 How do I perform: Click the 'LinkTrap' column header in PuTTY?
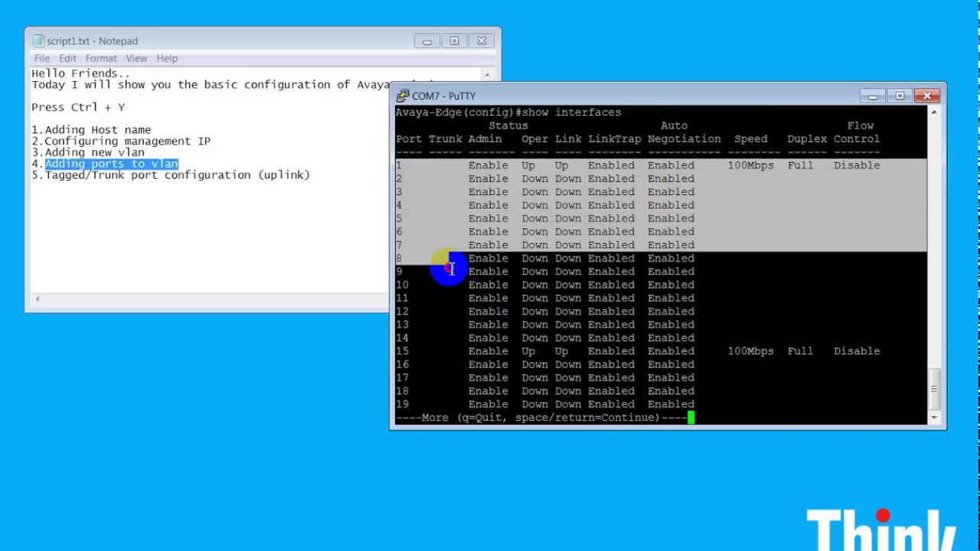tap(614, 139)
